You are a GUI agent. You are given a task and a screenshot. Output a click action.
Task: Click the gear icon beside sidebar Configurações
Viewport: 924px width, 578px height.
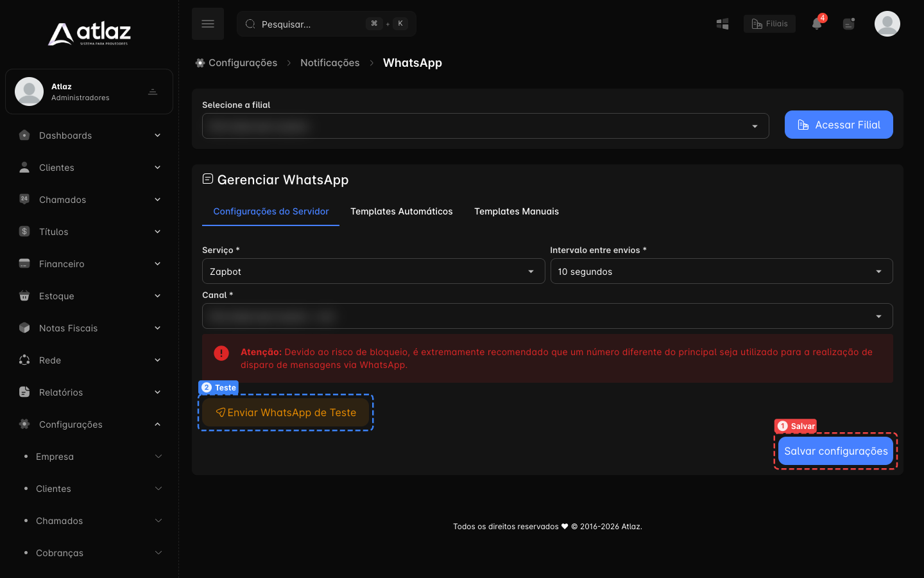[24, 424]
